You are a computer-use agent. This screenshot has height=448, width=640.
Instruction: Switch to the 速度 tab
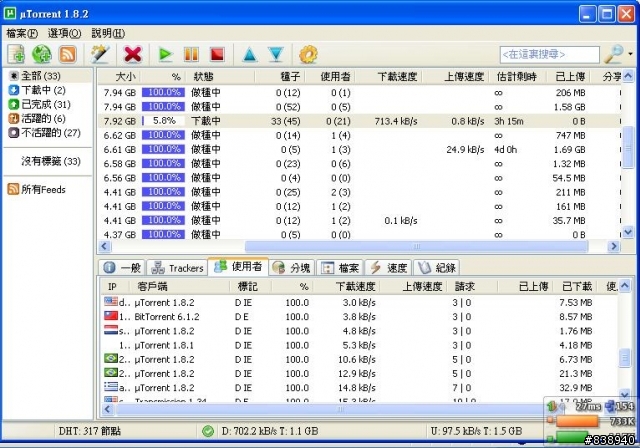click(x=389, y=268)
